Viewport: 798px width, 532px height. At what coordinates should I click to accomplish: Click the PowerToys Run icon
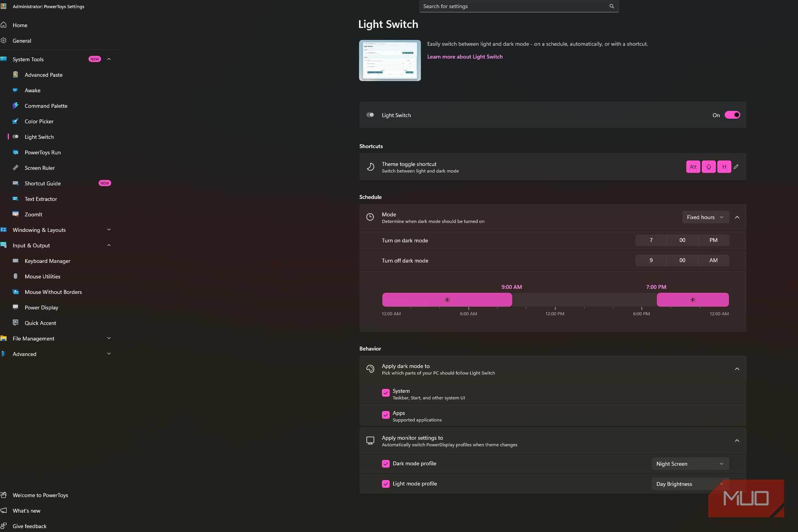pyautogui.click(x=16, y=152)
